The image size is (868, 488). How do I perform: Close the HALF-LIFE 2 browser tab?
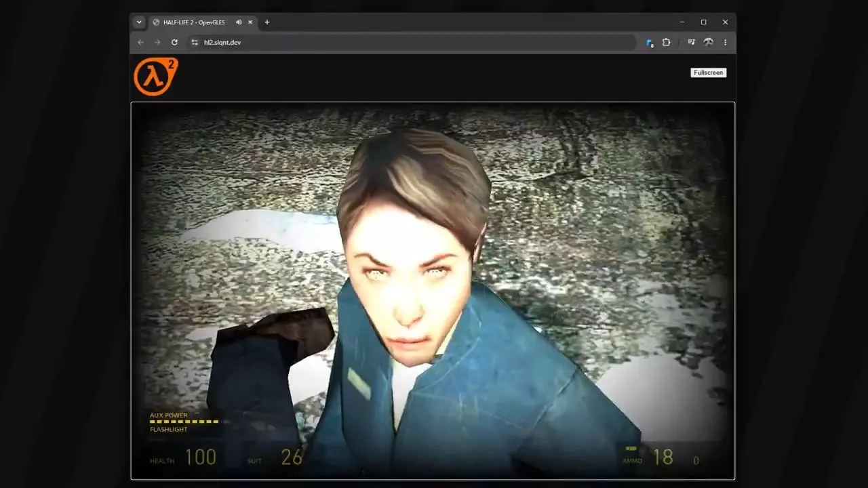click(250, 22)
